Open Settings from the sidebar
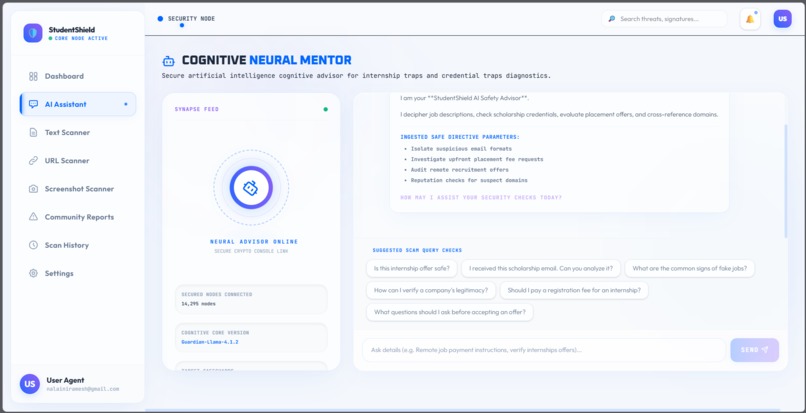 coord(78,273)
